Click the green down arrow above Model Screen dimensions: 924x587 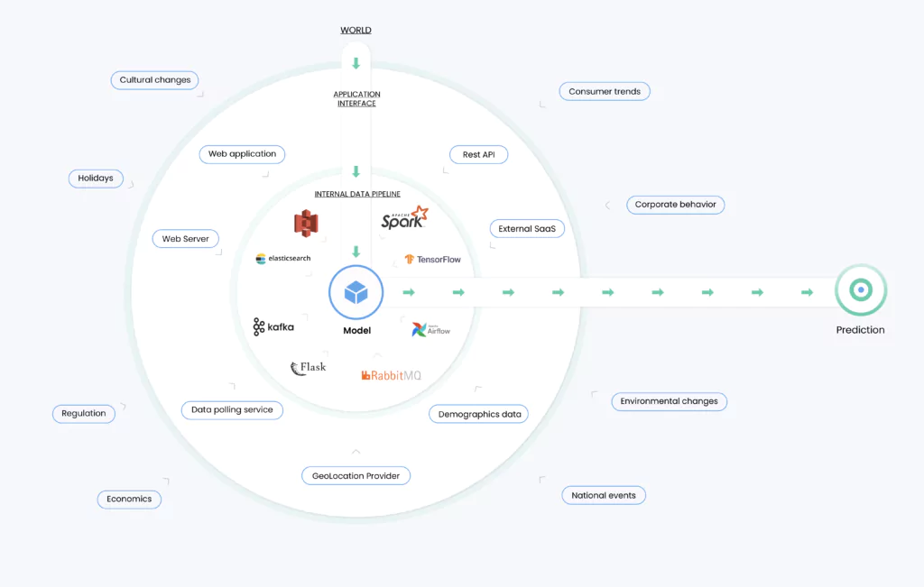point(356,252)
